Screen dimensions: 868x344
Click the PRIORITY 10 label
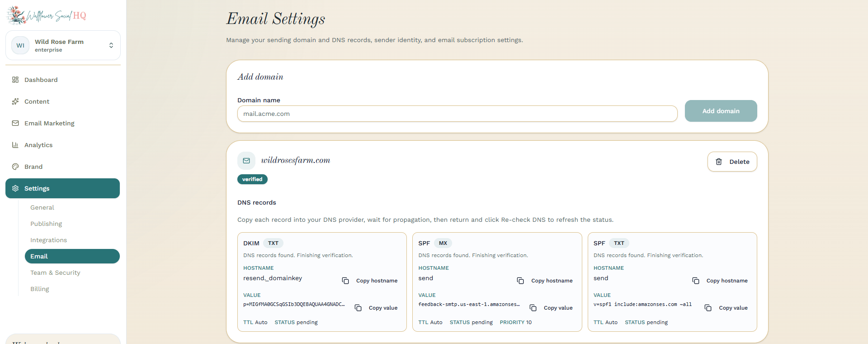[516, 322]
